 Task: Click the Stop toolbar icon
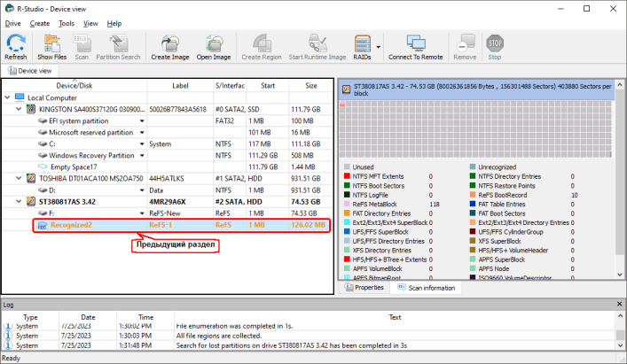[495, 43]
